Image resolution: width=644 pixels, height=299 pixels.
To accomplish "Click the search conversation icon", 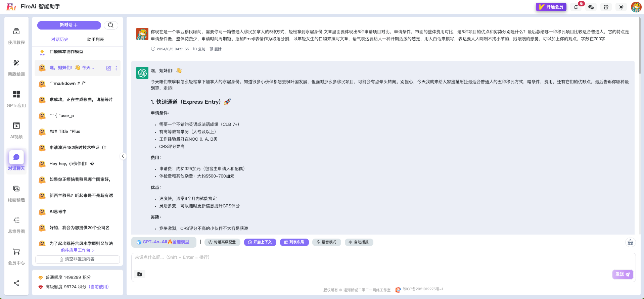I will click(111, 25).
